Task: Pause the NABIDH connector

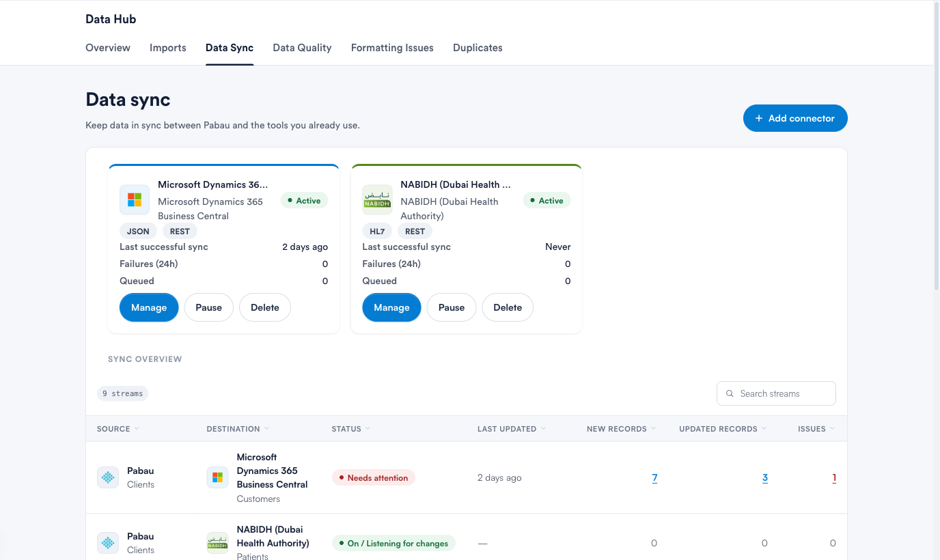Action: pyautogui.click(x=452, y=307)
